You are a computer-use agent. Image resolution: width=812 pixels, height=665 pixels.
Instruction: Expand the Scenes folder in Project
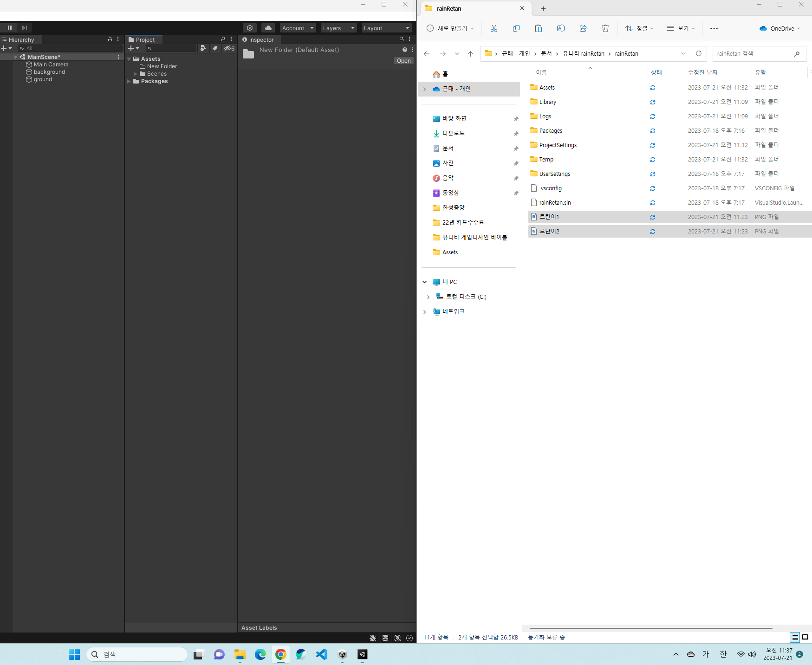(136, 74)
